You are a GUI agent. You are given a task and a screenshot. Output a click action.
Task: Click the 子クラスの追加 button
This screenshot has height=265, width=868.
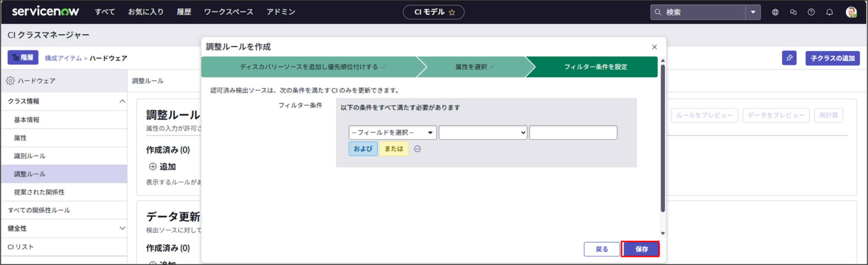(832, 58)
